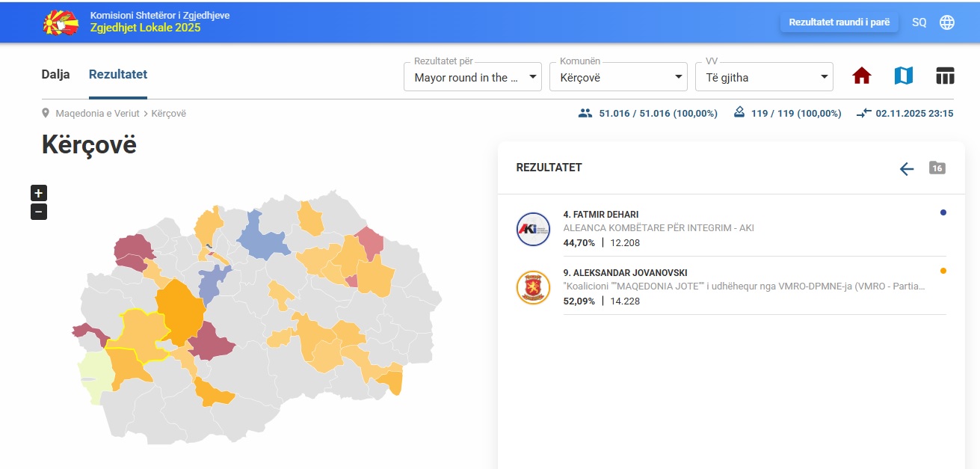Image resolution: width=980 pixels, height=469 pixels.
Task: Select the Rezultatet tab
Action: [118, 75]
